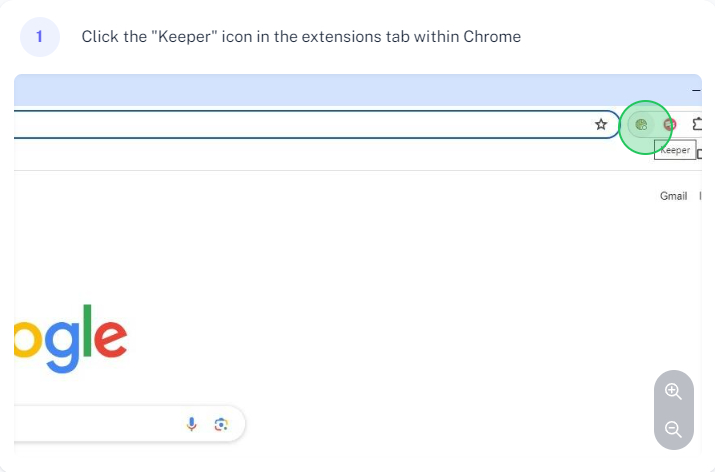
Task: Click the Keeper tooltip label
Action: pyautogui.click(x=675, y=150)
